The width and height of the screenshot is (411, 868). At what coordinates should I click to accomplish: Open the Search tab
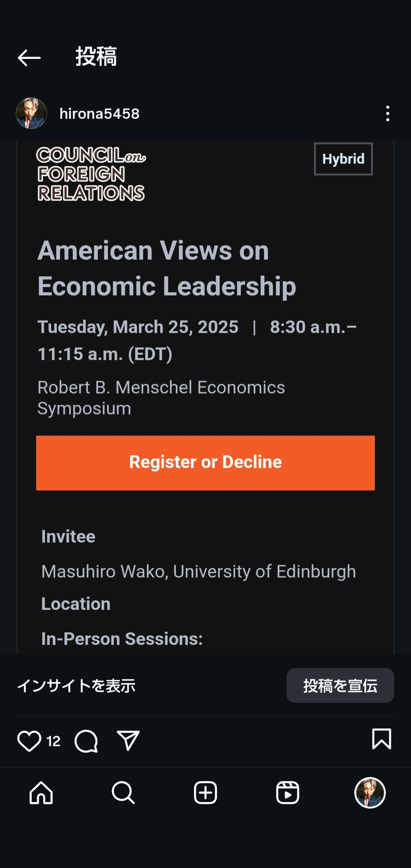(x=123, y=793)
